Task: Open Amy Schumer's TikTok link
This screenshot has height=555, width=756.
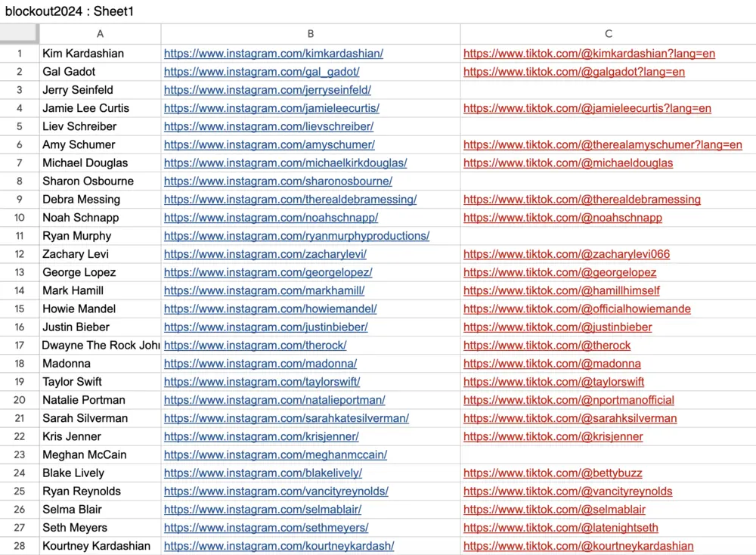Action: 603,145
